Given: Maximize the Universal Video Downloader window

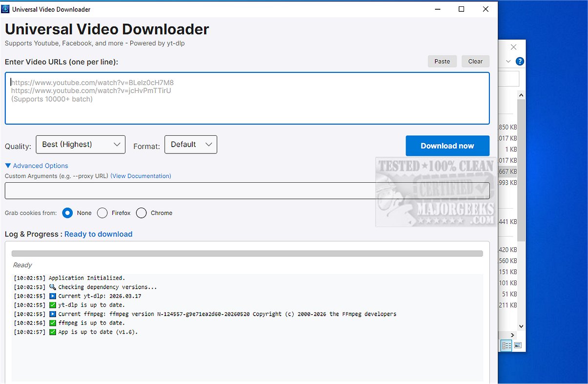Looking at the screenshot, I should [461, 9].
